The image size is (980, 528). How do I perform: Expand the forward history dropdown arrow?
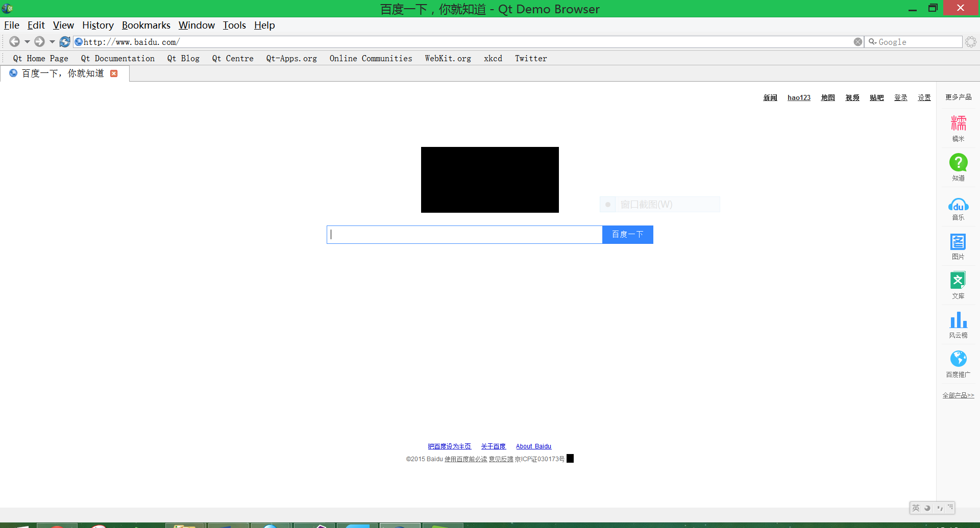point(52,42)
